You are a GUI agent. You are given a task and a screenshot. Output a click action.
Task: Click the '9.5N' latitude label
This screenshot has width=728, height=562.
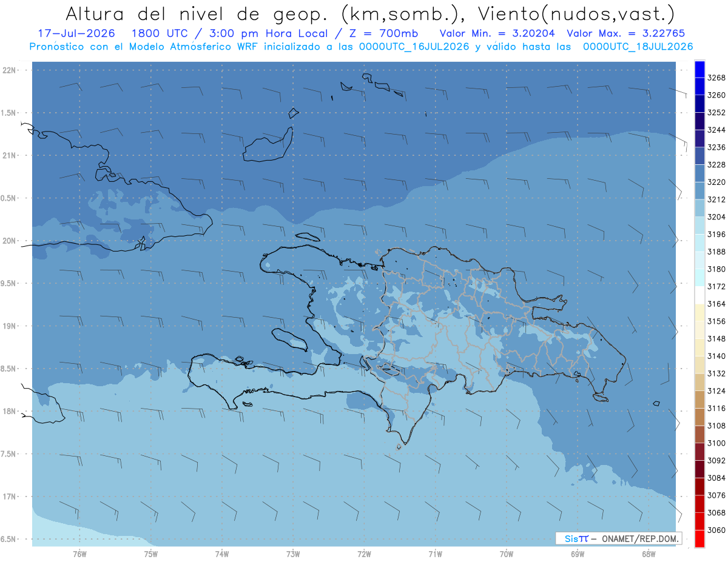pos(9,283)
